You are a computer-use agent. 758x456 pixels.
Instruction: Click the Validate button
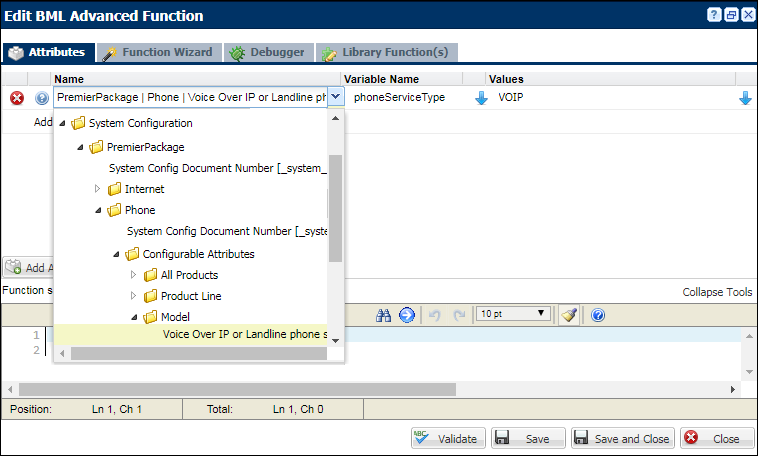point(448,438)
